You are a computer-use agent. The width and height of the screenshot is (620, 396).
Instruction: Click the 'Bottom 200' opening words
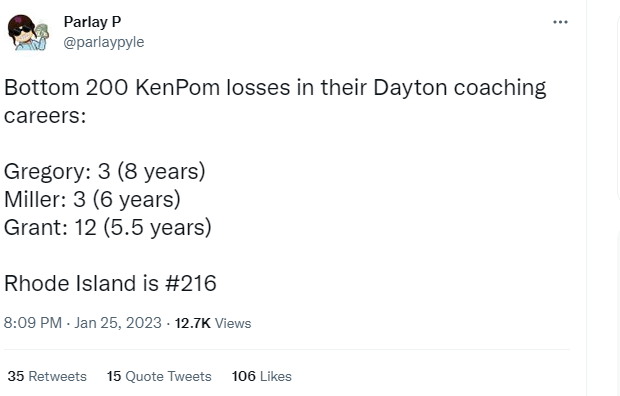click(66, 87)
